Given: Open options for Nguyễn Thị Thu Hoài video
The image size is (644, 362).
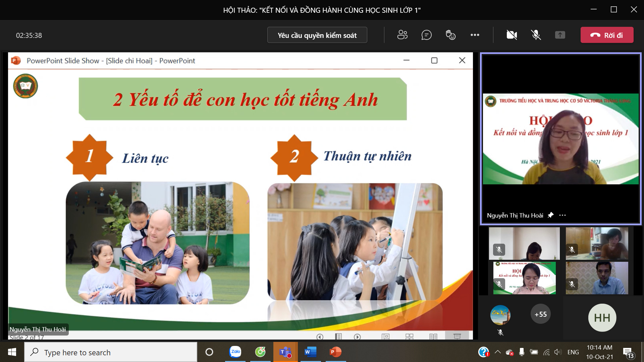Looking at the screenshot, I should pyautogui.click(x=562, y=216).
